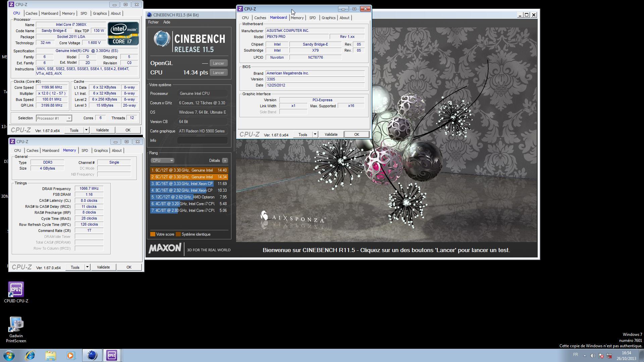Open the Windows Start menu orb

pos(9,355)
